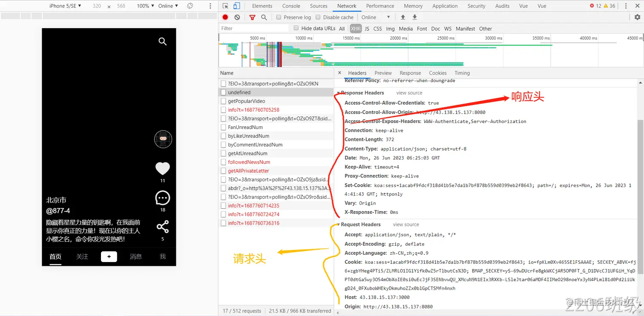Tap the search icon in the mobile app
Screen dimensions: 644x316
[x=163, y=41]
